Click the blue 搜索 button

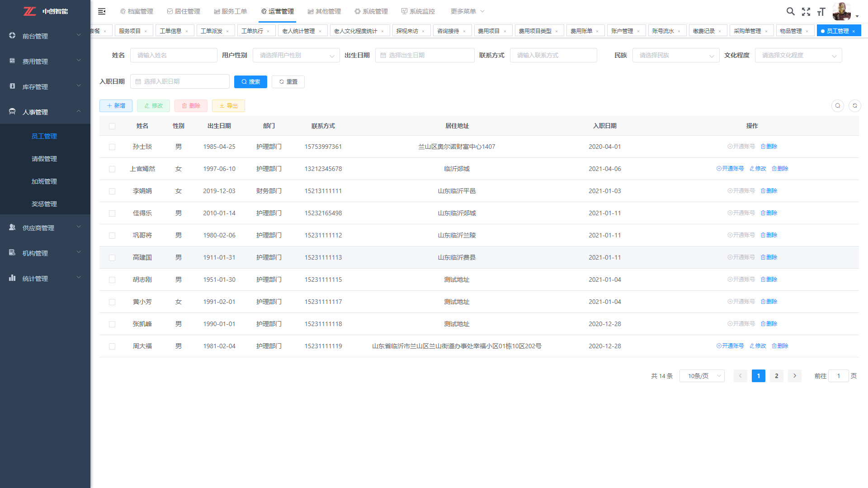[250, 82]
